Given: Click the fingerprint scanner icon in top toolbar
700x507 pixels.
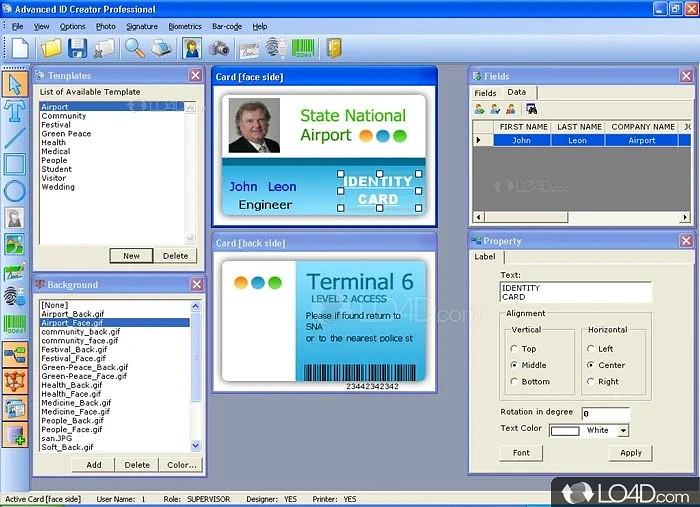Looking at the screenshot, I should pyautogui.click(x=275, y=48).
